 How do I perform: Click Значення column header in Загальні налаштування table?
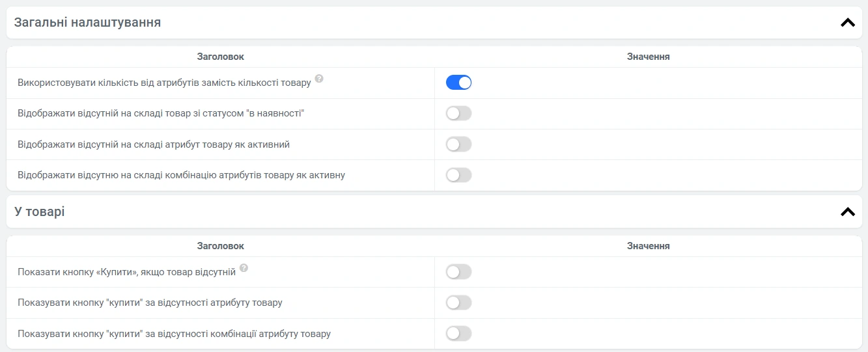pyautogui.click(x=648, y=57)
